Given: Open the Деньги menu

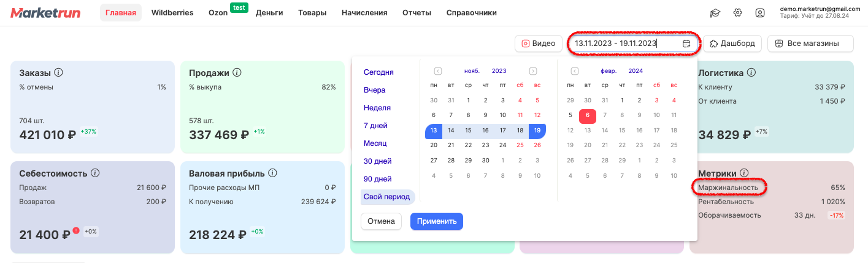Looking at the screenshot, I should coord(269,13).
